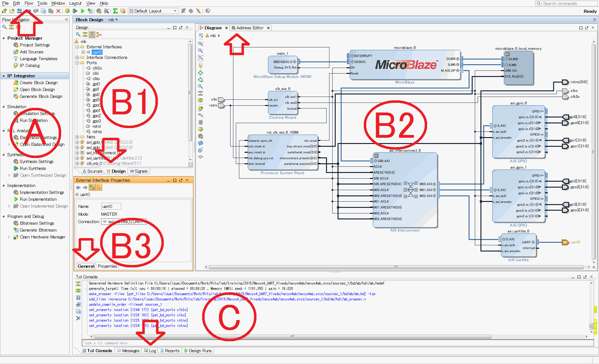Switch to the Address Editor tab
599x364 pixels.
point(250,28)
